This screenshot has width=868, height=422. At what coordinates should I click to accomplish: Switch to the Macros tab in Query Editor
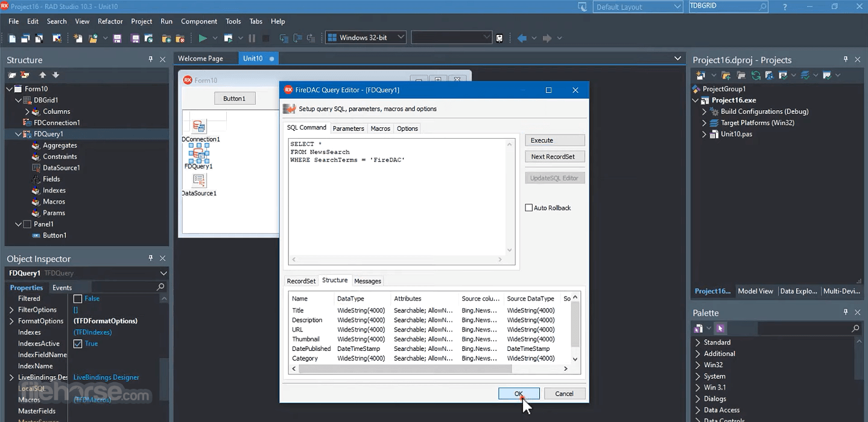381,128
